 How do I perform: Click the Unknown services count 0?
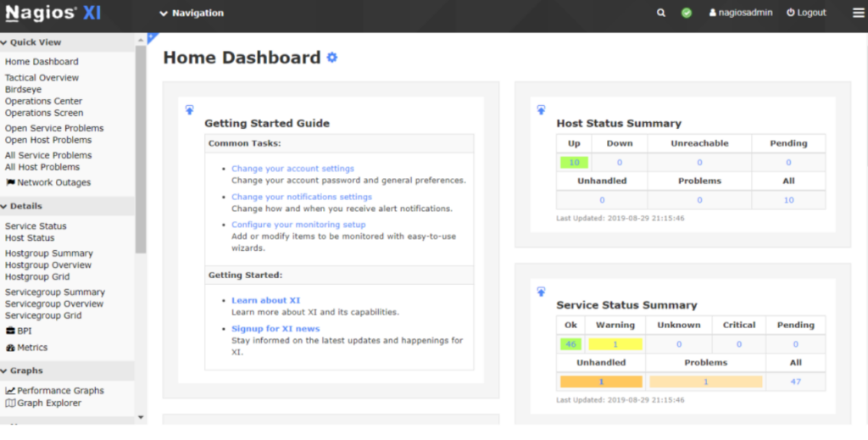[x=679, y=344]
